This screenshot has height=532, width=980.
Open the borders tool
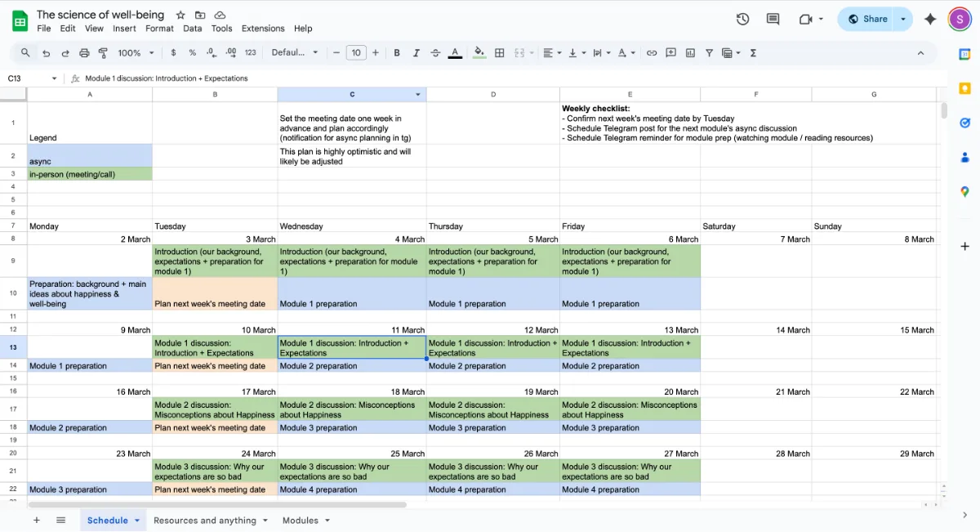pos(500,52)
